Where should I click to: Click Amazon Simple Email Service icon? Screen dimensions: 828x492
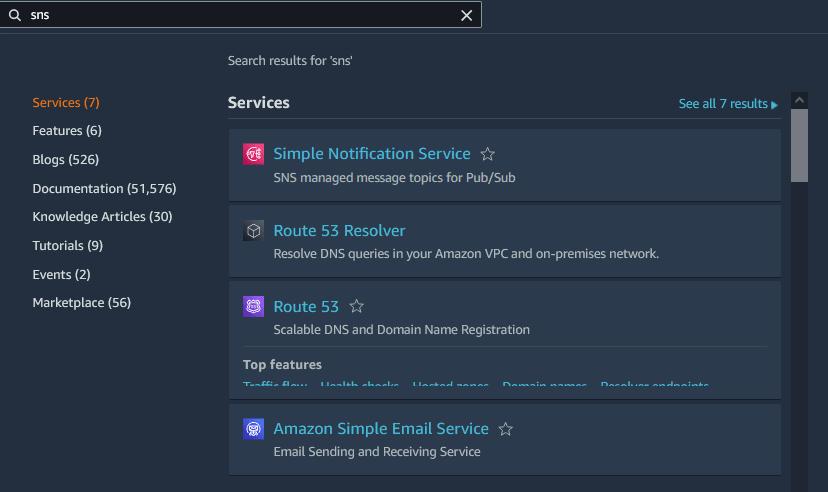(253, 429)
